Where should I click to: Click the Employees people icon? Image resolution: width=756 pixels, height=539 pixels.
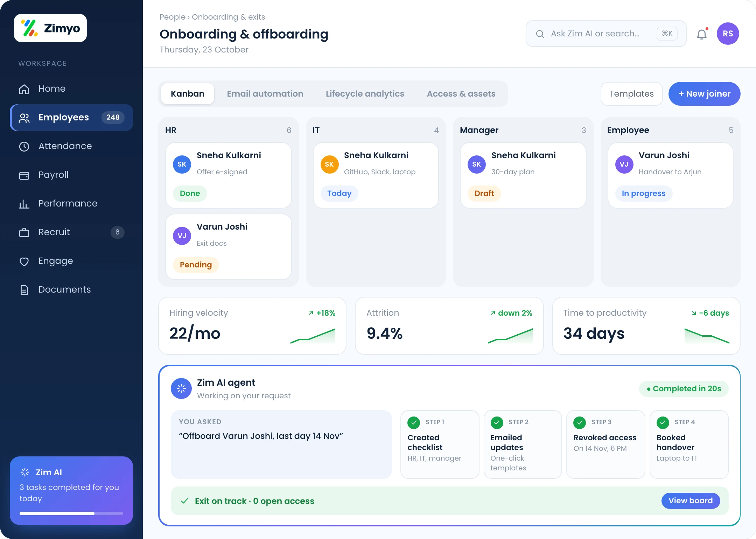pyautogui.click(x=24, y=118)
